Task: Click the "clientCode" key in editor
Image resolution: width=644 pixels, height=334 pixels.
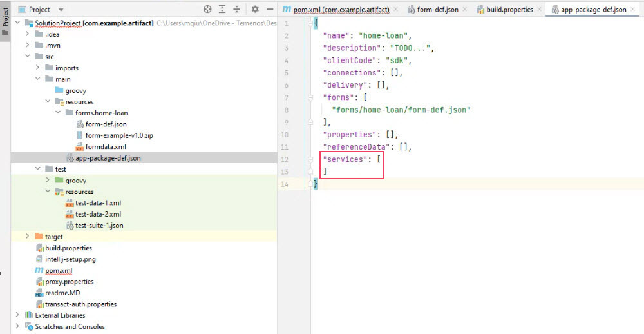Action: (350, 61)
